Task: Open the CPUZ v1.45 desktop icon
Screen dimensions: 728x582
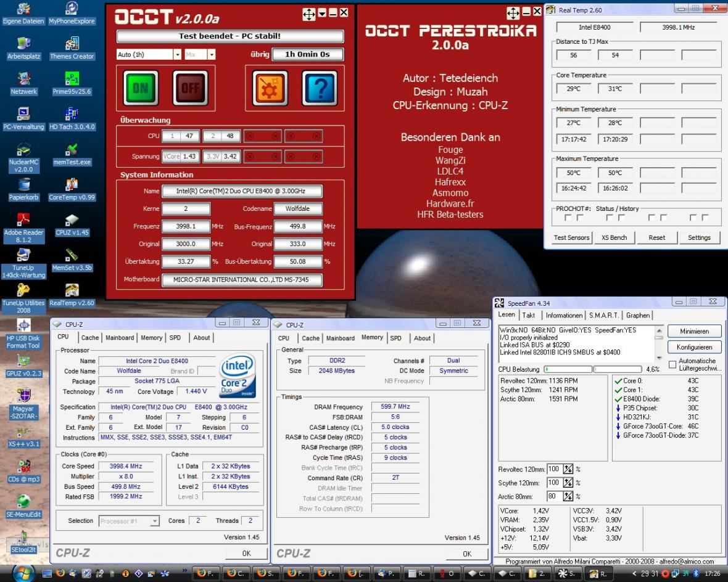Action: [x=72, y=224]
